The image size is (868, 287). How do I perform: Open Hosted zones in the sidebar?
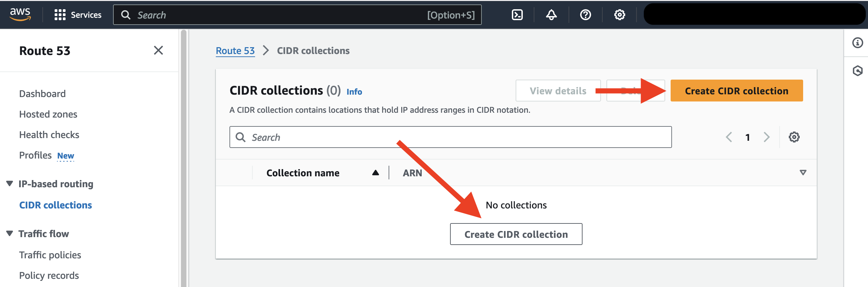(48, 114)
